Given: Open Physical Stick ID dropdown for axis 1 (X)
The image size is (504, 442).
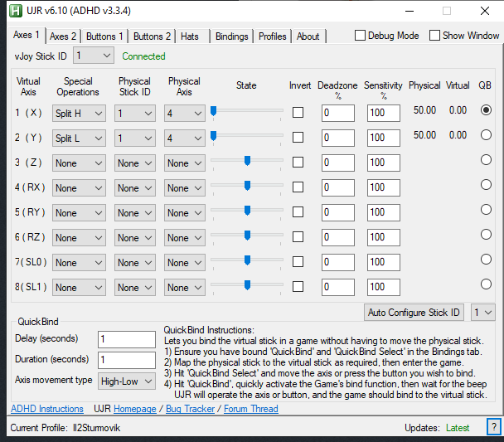Looking at the screenshot, I should (x=135, y=113).
